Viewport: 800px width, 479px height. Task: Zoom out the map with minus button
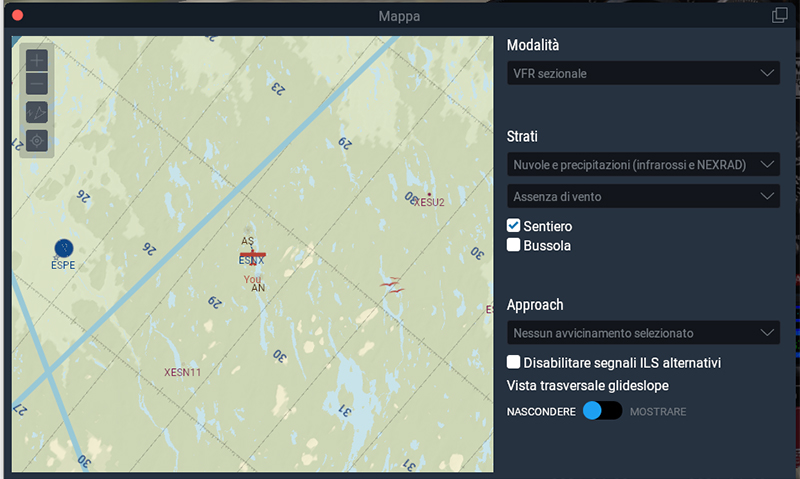37,84
